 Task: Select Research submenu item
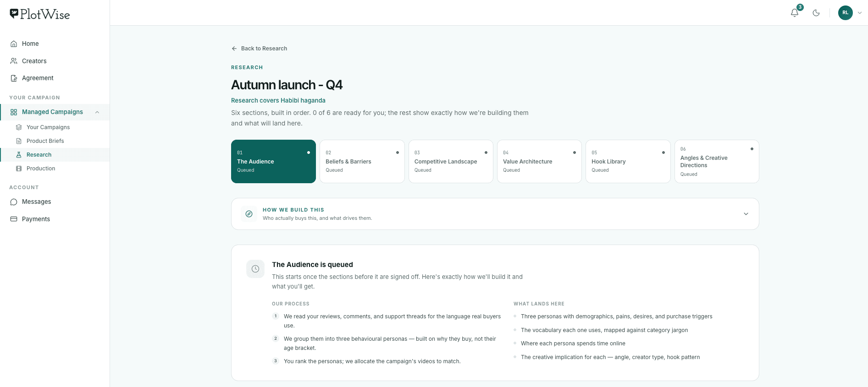[x=55, y=155]
